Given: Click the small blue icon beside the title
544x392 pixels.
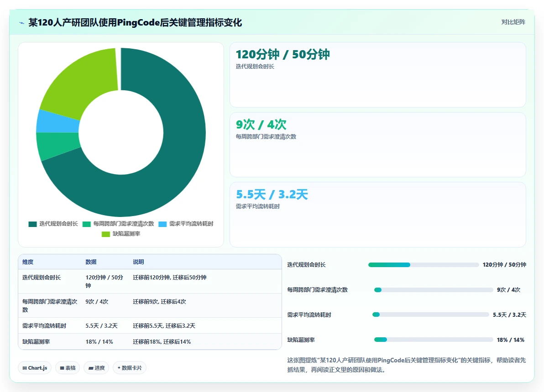Looking at the screenshot, I should coord(21,23).
